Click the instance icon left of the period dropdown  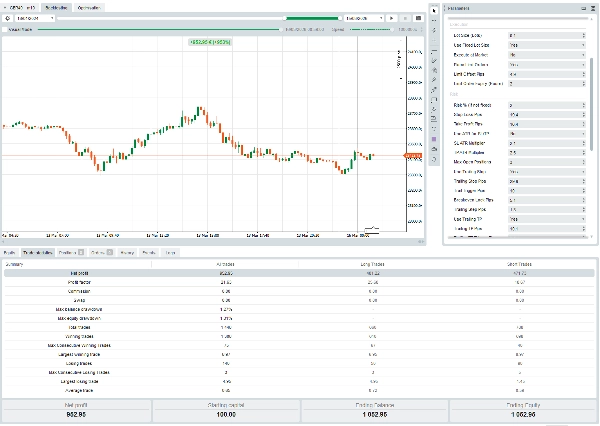coord(8,18)
